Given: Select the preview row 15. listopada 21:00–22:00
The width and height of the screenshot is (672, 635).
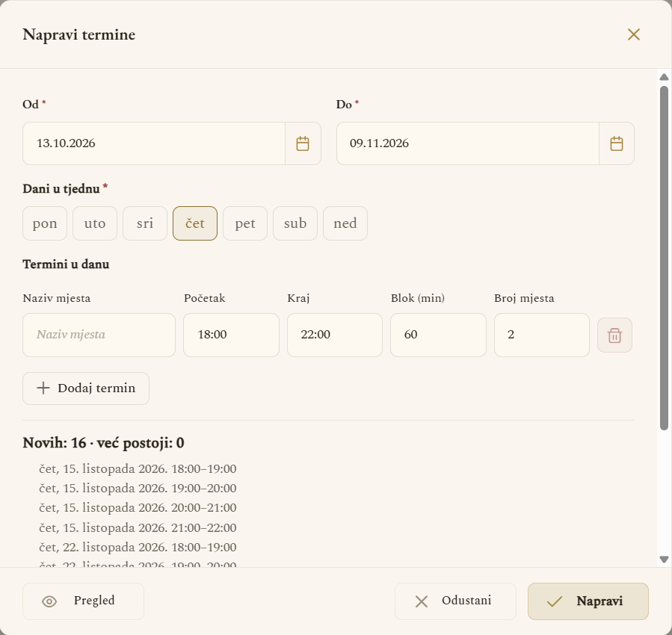Looking at the screenshot, I should click(x=138, y=527).
